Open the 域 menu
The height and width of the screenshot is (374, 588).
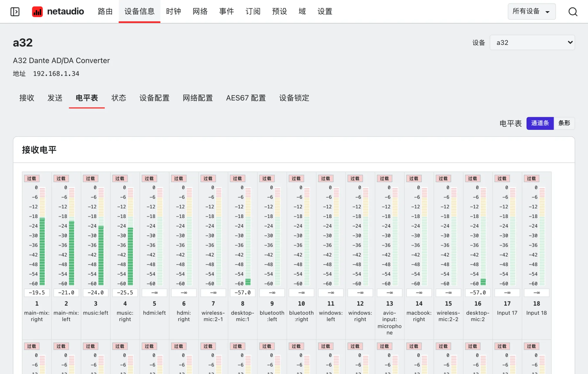pos(302,11)
